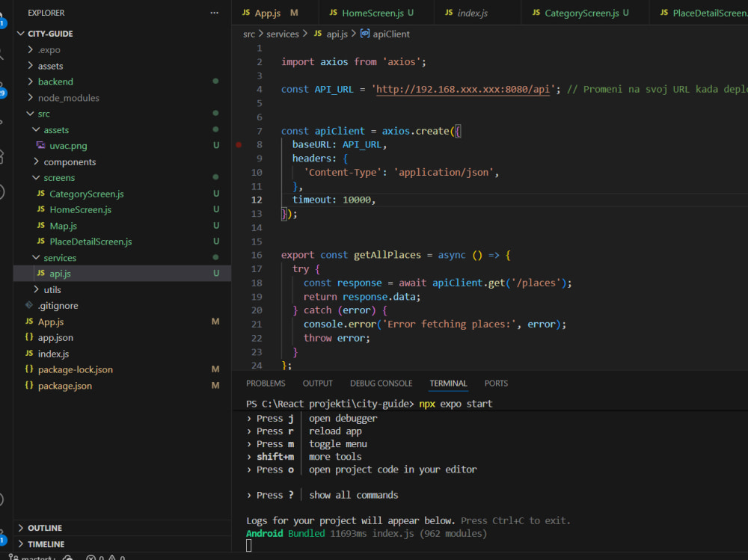Open the .gitignore file
Image resolution: width=748 pixels, height=560 pixels.
coord(58,305)
